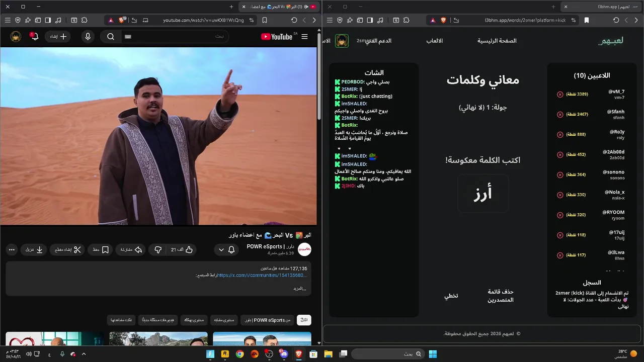644x362 pixels.
Task: Click the video share button
Action: (x=131, y=249)
